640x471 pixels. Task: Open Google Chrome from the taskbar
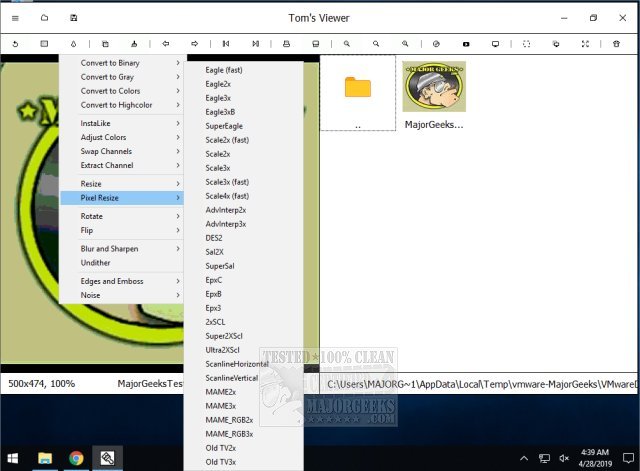(76, 458)
